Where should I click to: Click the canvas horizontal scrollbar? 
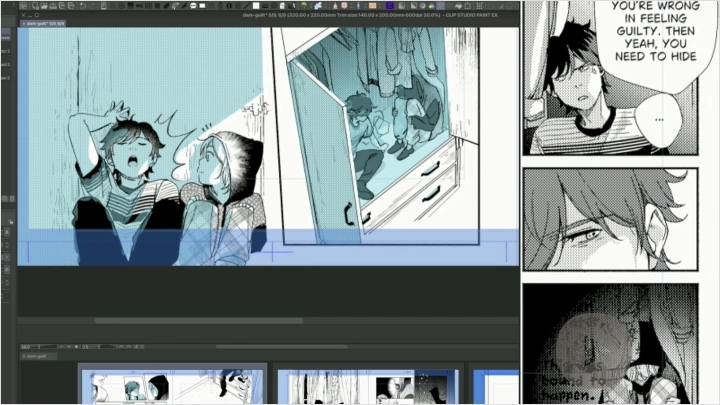199,321
